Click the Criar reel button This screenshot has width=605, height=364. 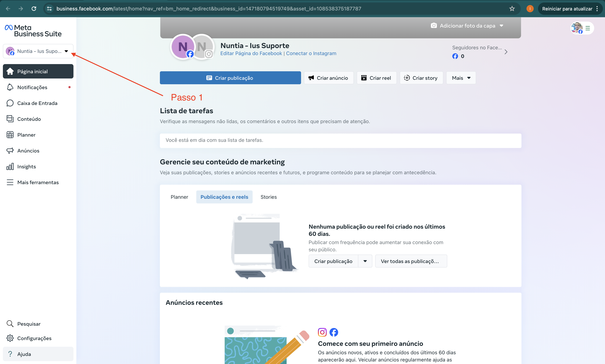[377, 78]
